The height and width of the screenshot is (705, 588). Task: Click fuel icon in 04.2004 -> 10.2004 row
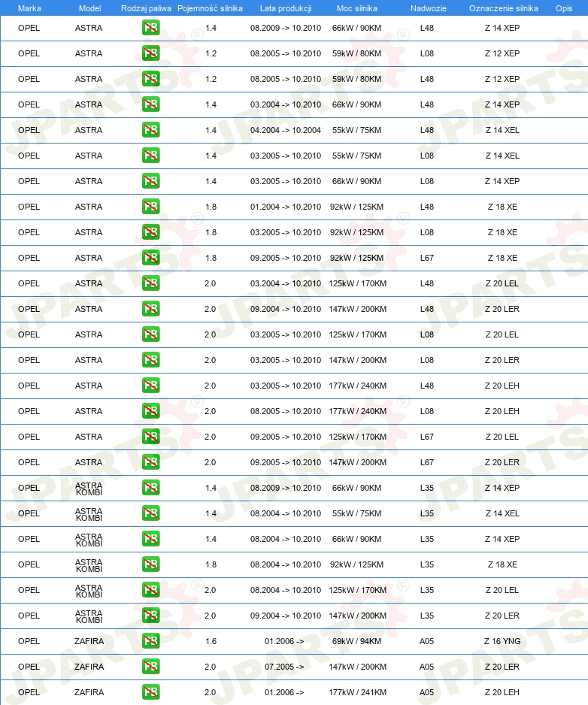pyautogui.click(x=150, y=130)
